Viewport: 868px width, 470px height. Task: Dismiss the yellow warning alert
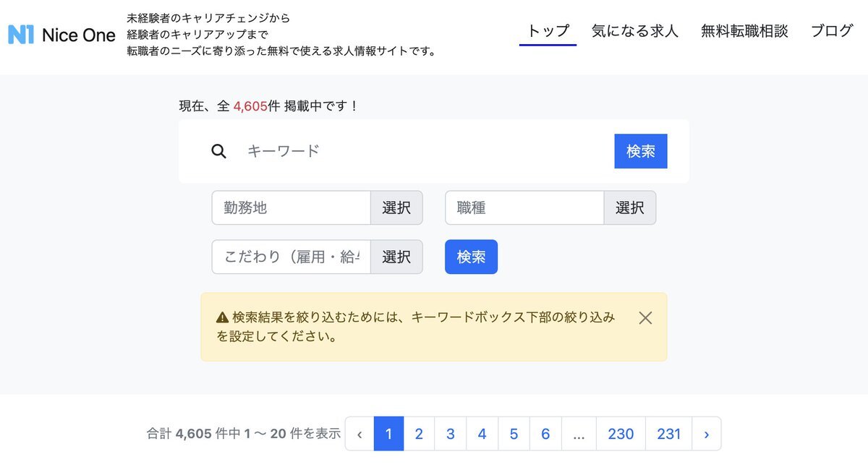click(x=645, y=317)
